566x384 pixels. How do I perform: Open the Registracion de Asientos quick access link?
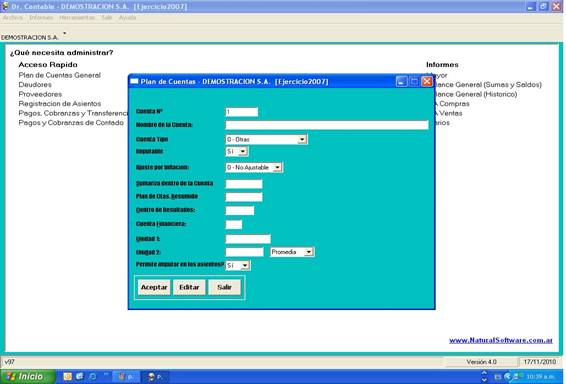[x=60, y=104]
